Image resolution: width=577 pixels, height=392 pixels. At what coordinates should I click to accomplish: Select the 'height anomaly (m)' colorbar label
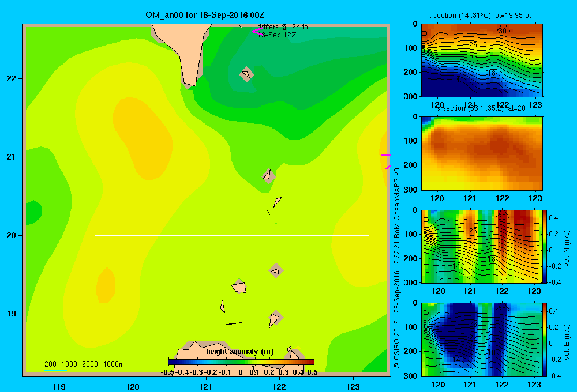coord(240,352)
